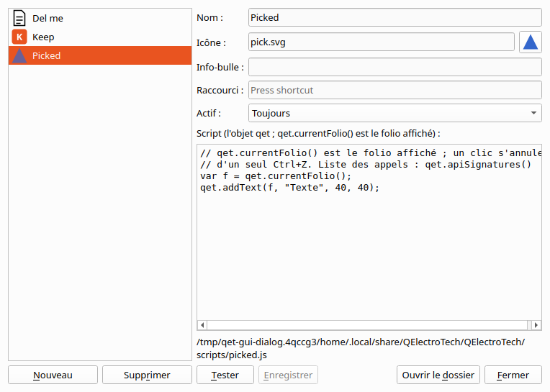Click the Nom : label
This screenshot has height=392, width=550.
tap(209, 17)
